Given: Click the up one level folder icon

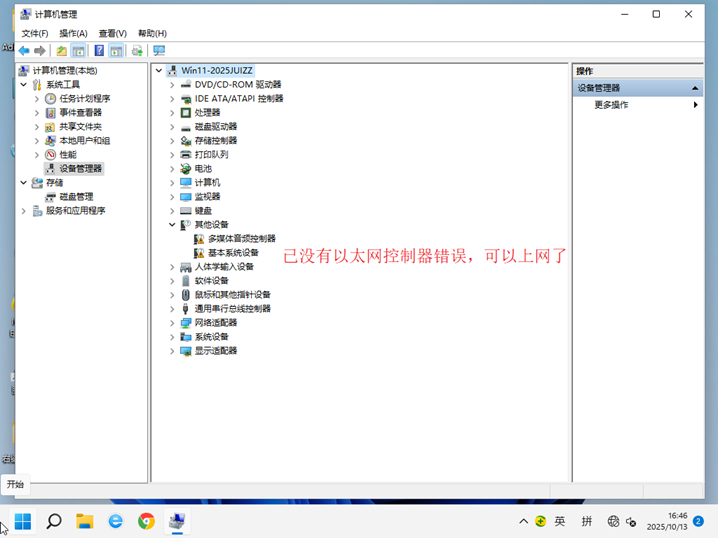Looking at the screenshot, I should tap(62, 51).
